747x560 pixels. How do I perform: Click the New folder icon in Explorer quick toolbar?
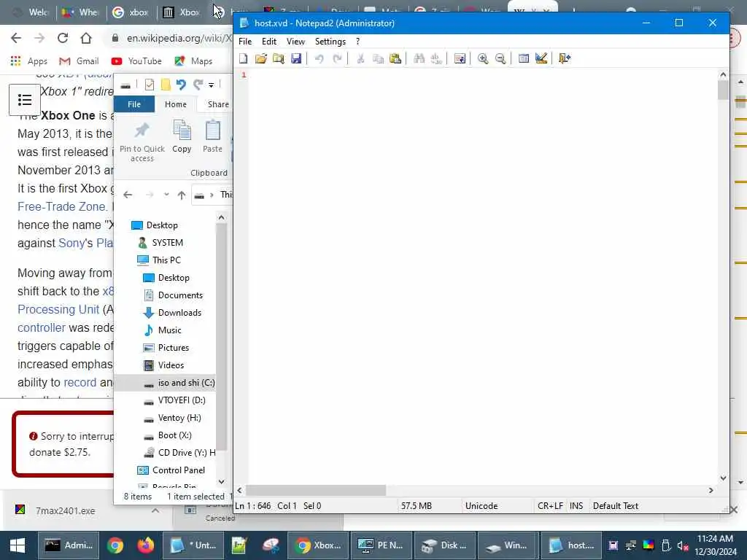coord(166,85)
